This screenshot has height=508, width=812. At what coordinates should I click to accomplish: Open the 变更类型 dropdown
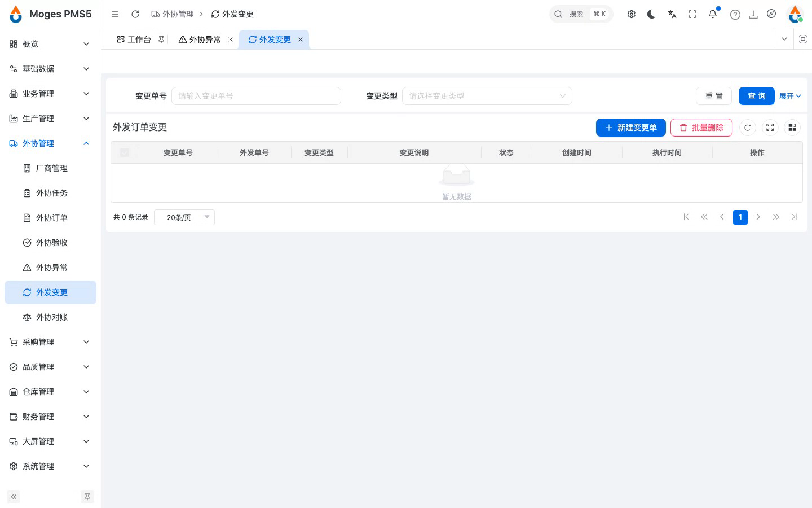pyautogui.click(x=487, y=96)
